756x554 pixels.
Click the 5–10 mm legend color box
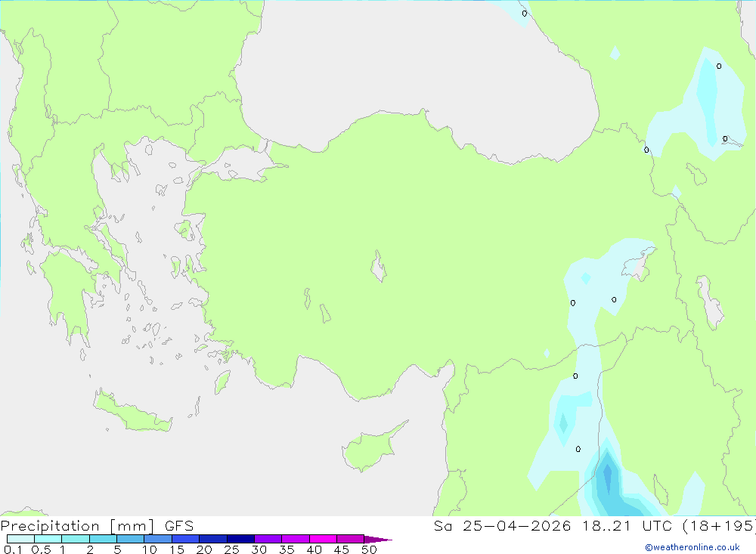(130, 539)
